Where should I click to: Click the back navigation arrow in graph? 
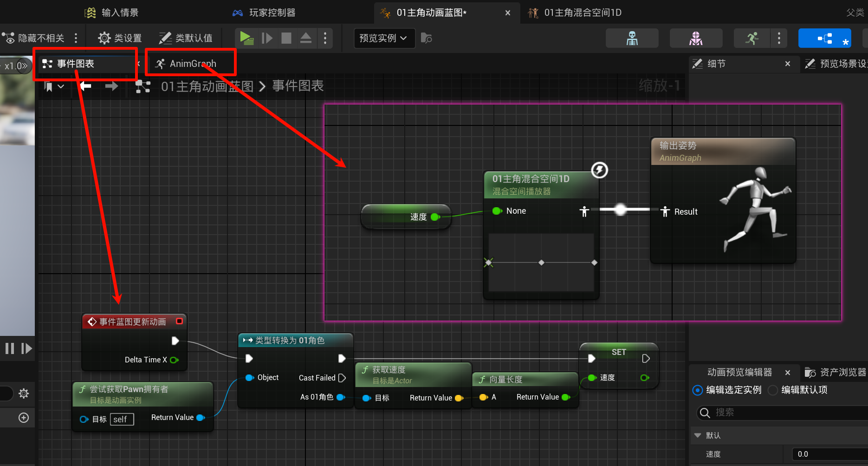tap(85, 86)
